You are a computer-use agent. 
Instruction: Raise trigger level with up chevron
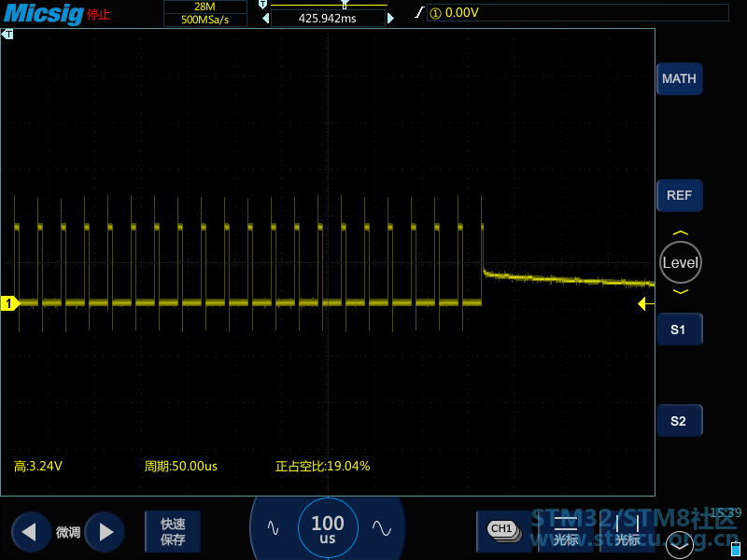pos(681,232)
